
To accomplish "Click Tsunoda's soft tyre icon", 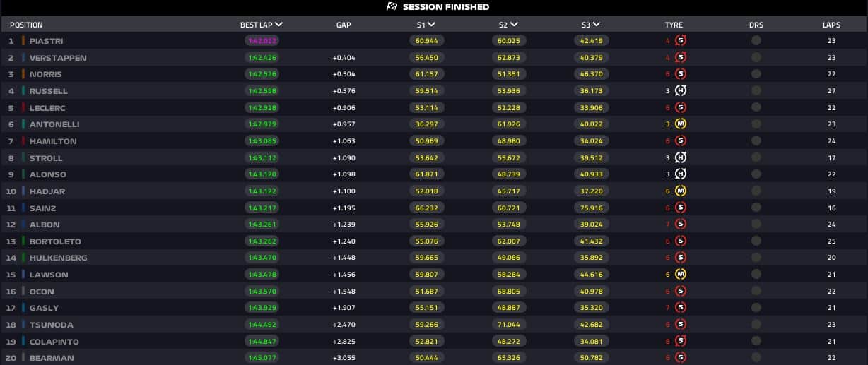I will pos(681,324).
